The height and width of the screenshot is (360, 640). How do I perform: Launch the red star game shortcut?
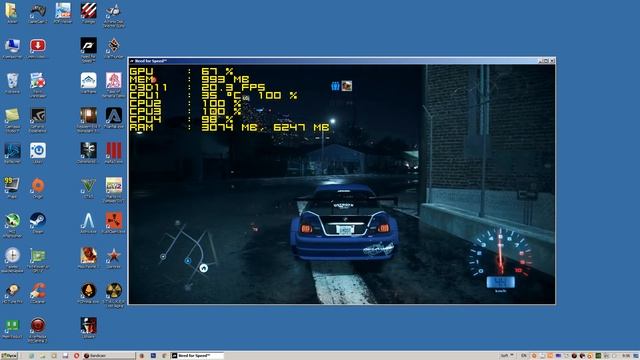[113, 256]
